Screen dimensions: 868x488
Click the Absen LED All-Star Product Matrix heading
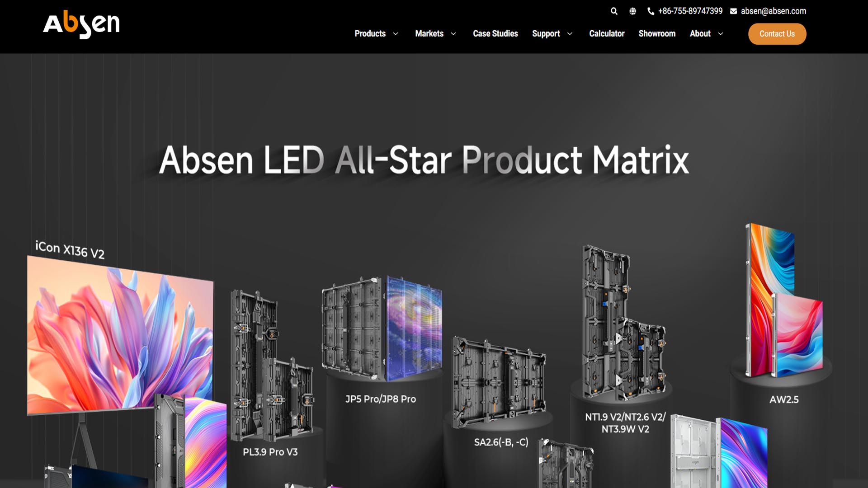click(x=424, y=160)
